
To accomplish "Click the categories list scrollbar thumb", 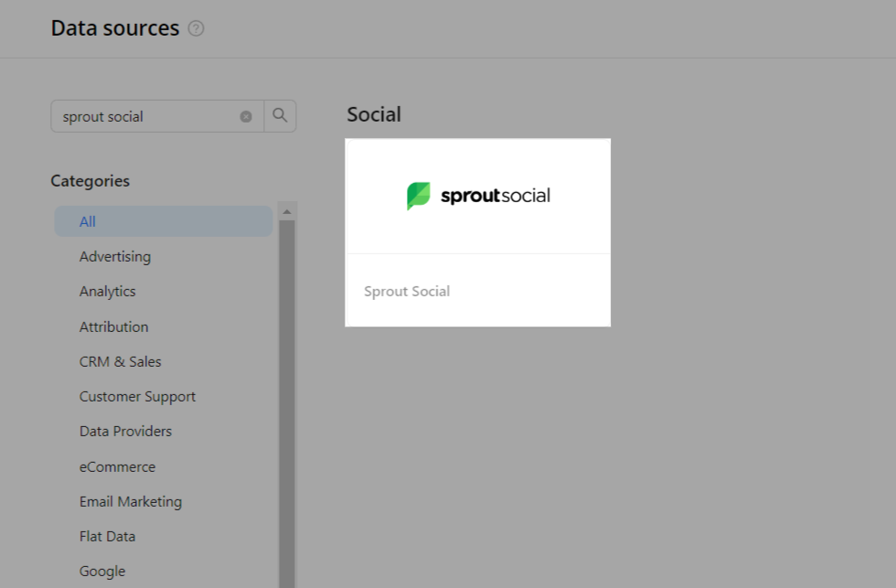I will point(287,404).
